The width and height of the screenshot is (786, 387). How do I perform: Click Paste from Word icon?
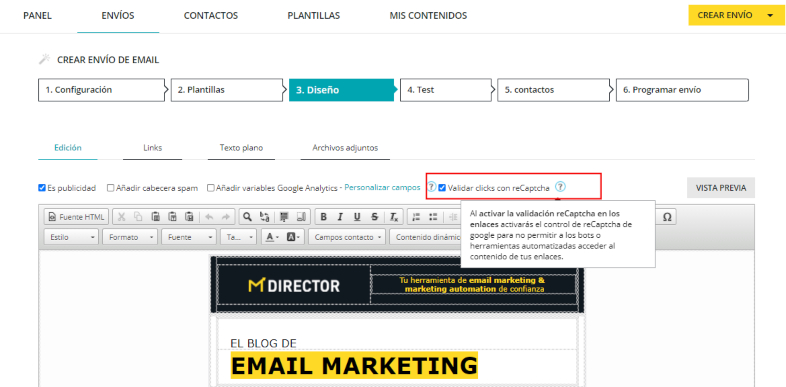click(189, 217)
